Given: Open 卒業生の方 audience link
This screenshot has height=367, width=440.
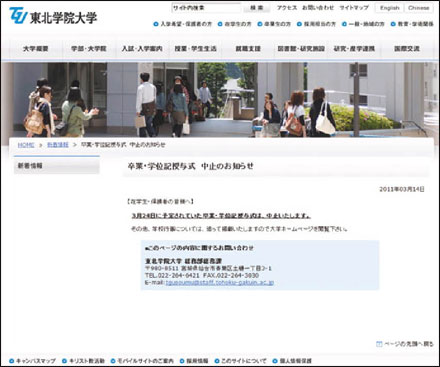Looking at the screenshot, I should [277, 24].
